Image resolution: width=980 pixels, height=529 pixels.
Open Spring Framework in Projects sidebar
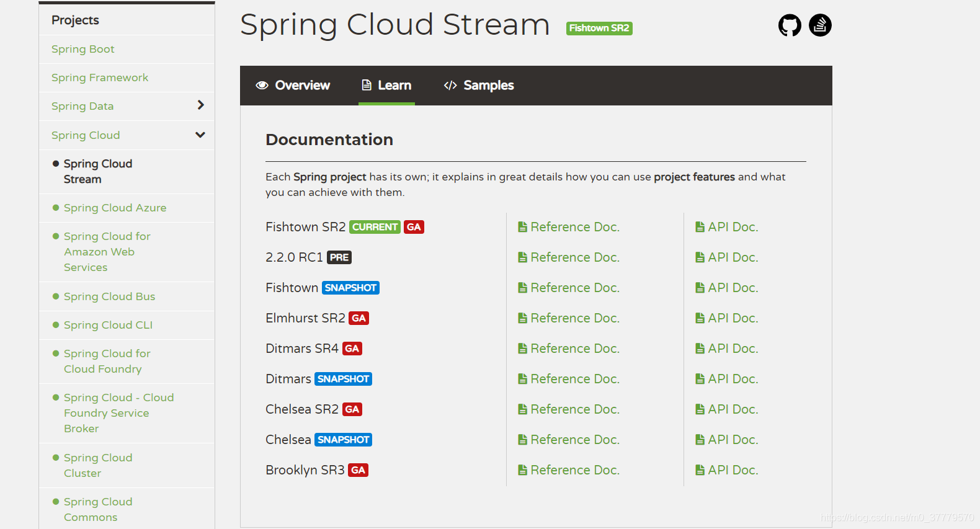pyautogui.click(x=100, y=78)
